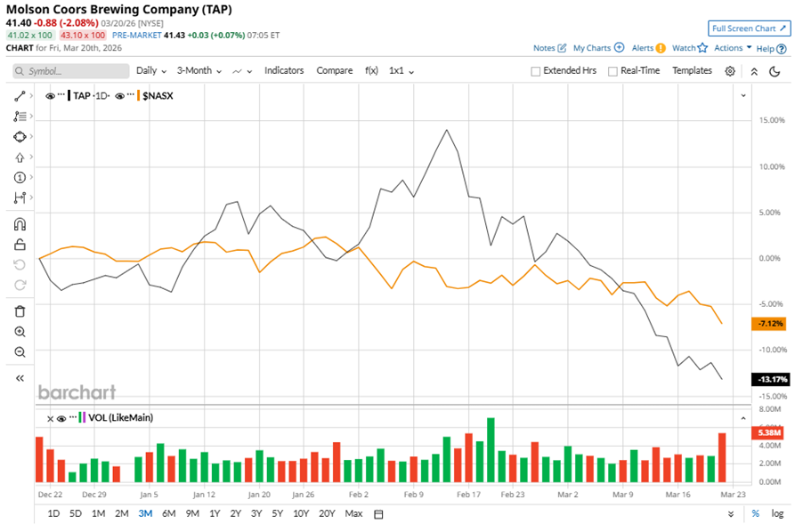Click the TAP black color swatch
Image resolution: width=803 pixels, height=532 pixels.
point(69,96)
